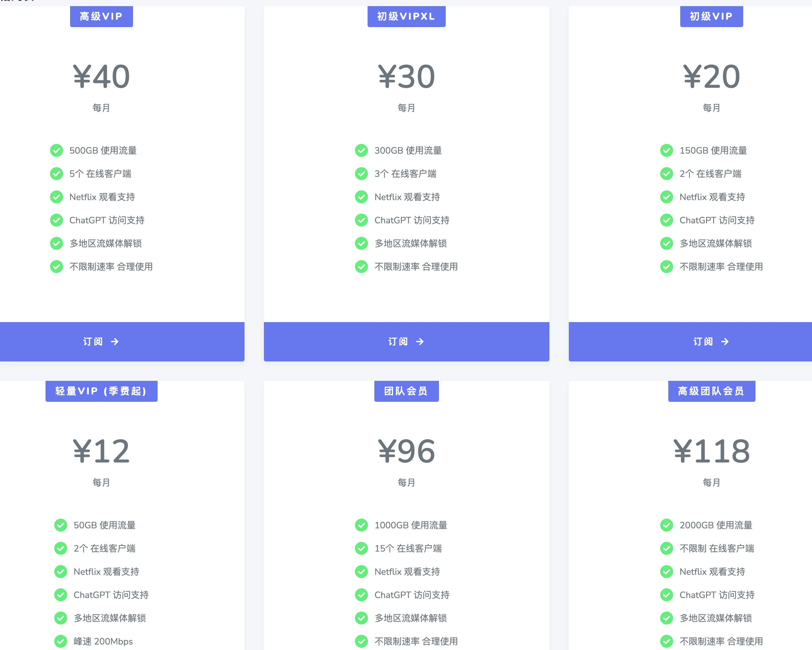Viewport: 812px width, 650px height.
Task: Click the 订阅 button under the ¥20 plan
Action: (x=712, y=342)
